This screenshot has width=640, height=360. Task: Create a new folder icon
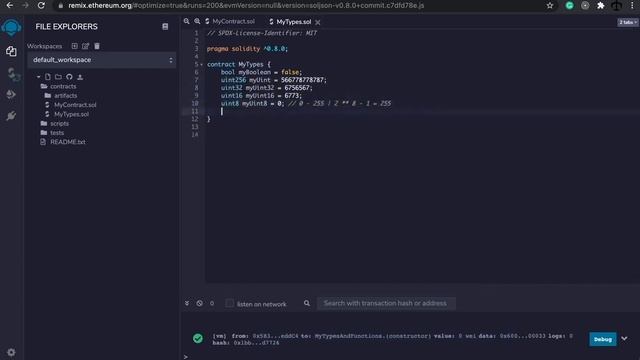tap(58, 77)
